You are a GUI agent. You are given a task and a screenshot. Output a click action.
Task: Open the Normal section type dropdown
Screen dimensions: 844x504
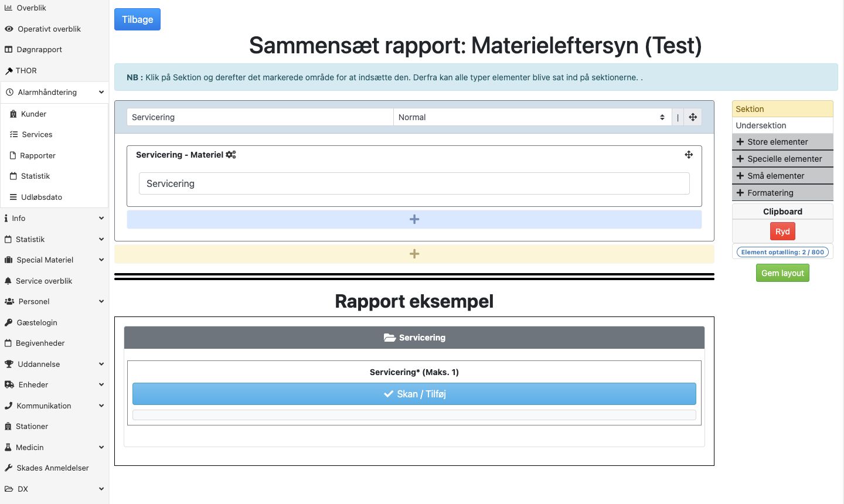click(x=532, y=117)
